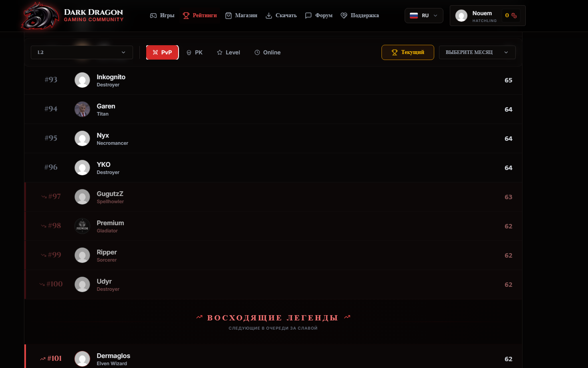Switch to the PK ranking tab

195,52
